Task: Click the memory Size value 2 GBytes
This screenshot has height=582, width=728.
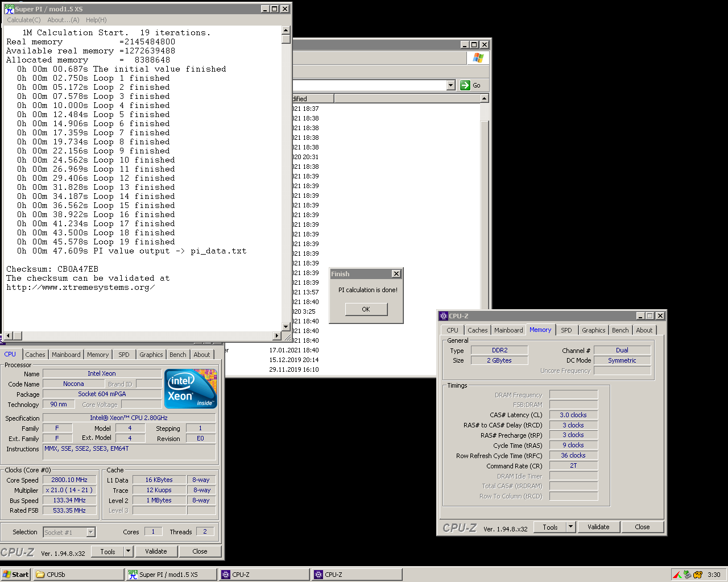Action: (x=499, y=360)
